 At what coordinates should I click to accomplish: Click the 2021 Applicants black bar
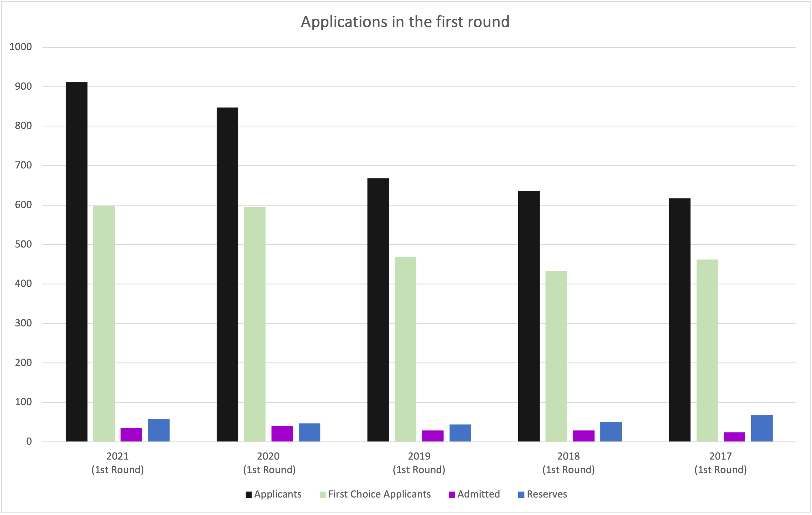pyautogui.click(x=77, y=262)
